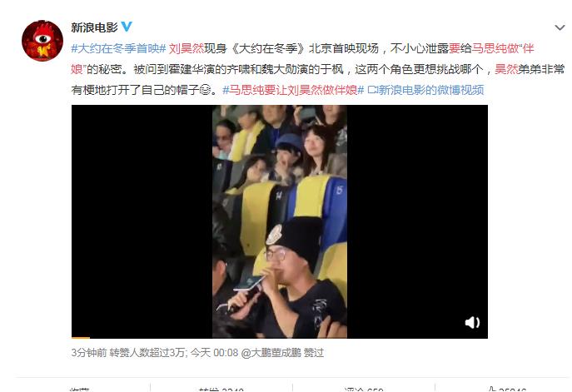Play the video of man in black beanie
Screen dimensions: 572x392
point(280,221)
